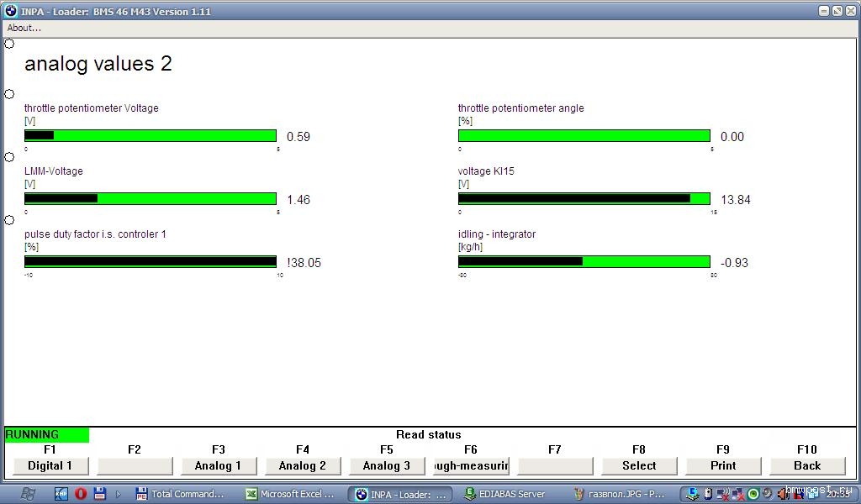Click the green RUNNING status indicator
Viewport: 861px width, 504px height.
click(x=46, y=434)
